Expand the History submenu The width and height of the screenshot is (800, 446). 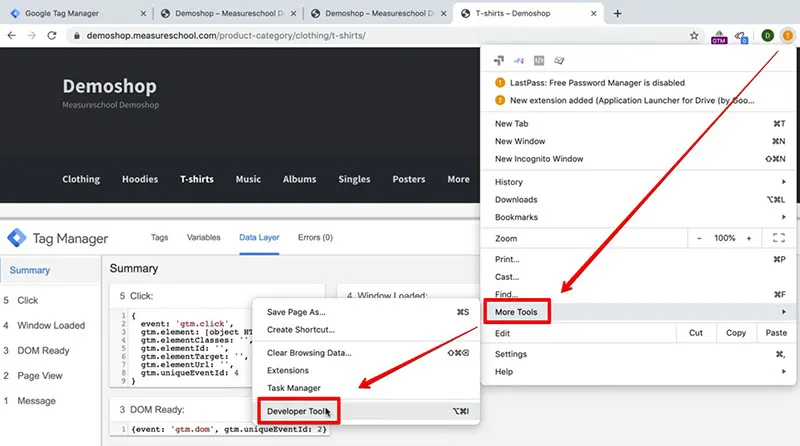(x=638, y=182)
